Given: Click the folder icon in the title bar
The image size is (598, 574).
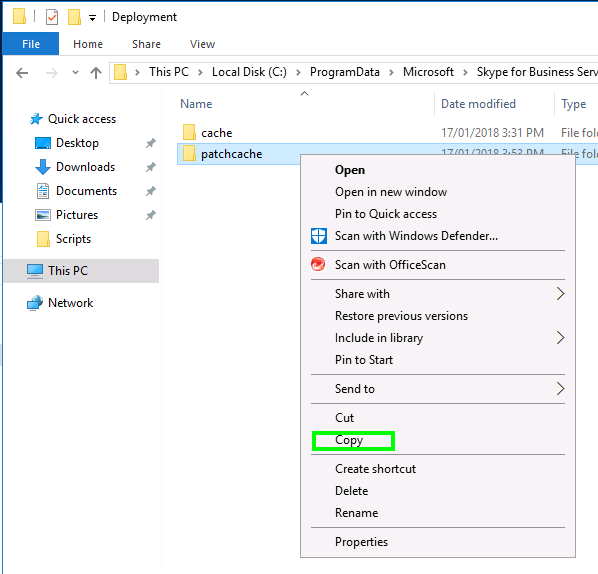Looking at the screenshot, I should pos(19,16).
